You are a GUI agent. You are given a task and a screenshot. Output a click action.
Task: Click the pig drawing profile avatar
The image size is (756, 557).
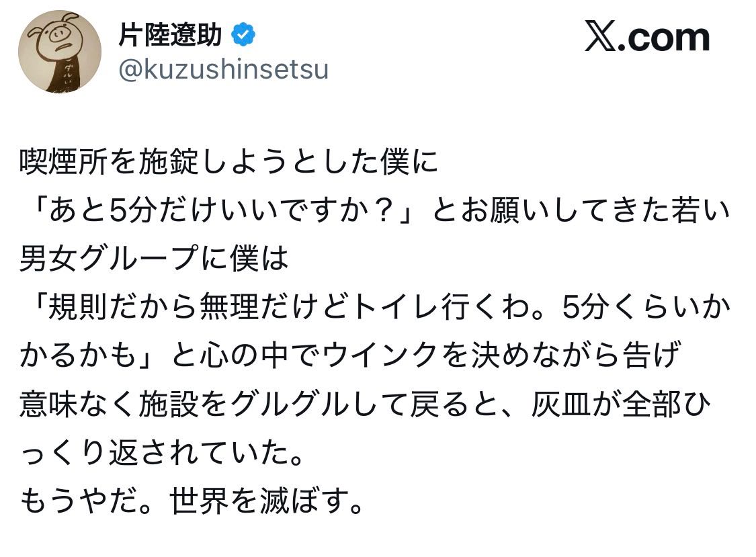click(x=59, y=51)
